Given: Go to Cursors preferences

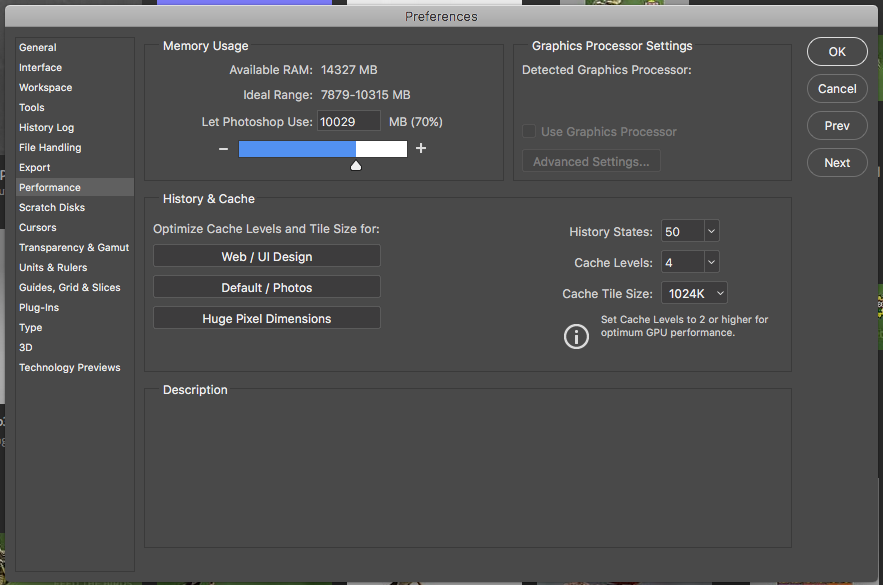Looking at the screenshot, I should (75, 227).
